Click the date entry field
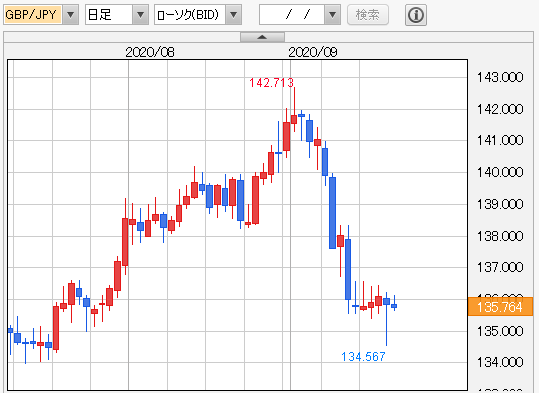The image size is (539, 393). pyautogui.click(x=292, y=15)
